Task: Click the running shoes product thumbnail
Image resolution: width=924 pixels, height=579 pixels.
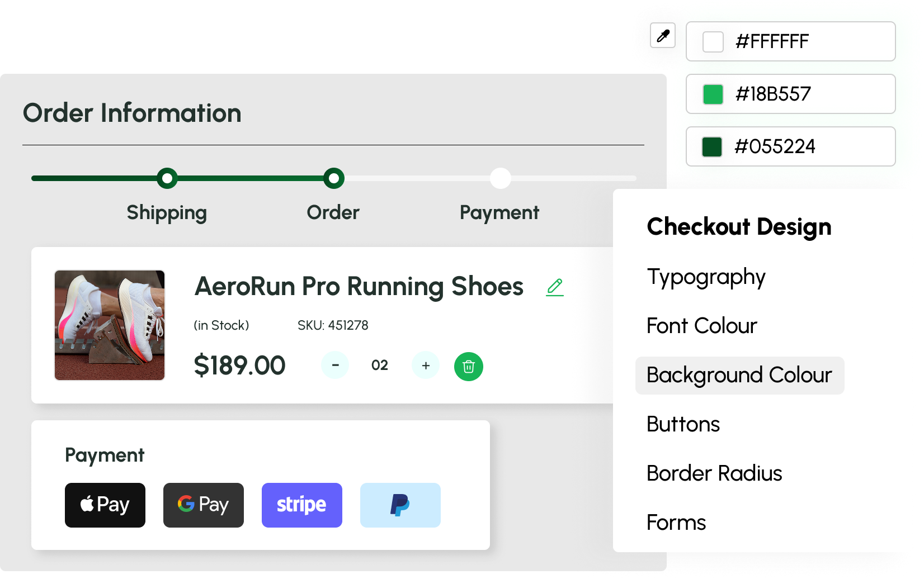Action: coord(110,325)
